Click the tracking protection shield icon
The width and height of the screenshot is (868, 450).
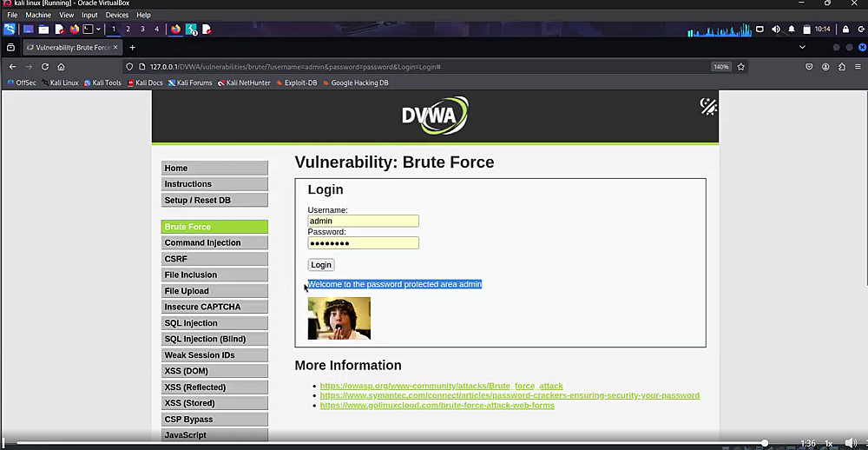(x=129, y=67)
